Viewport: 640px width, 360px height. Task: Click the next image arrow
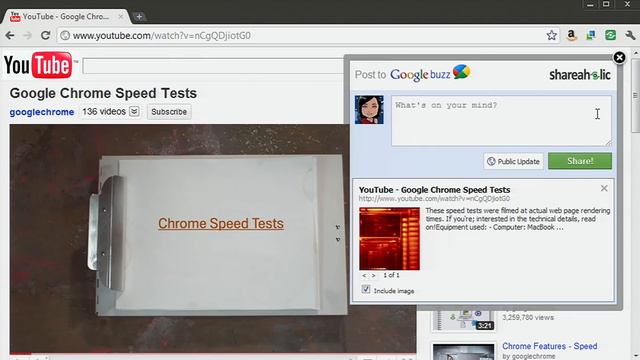click(x=373, y=276)
